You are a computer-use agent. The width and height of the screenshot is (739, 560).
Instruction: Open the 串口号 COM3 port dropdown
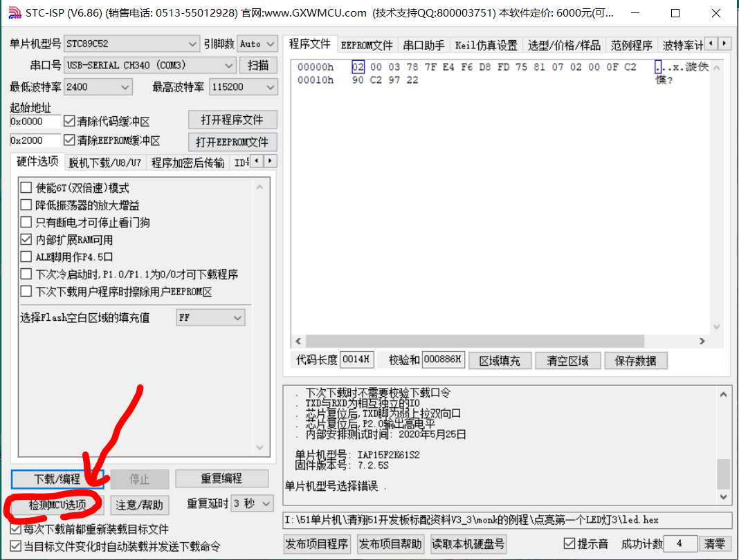227,65
